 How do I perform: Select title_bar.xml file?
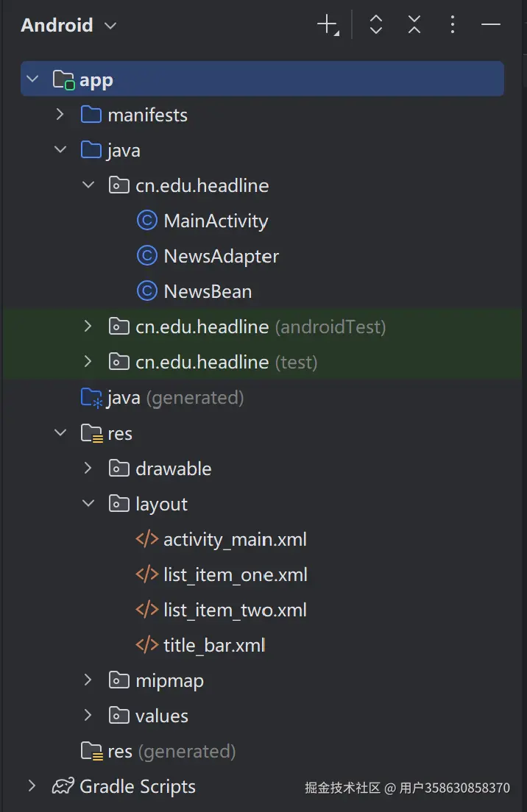click(213, 645)
